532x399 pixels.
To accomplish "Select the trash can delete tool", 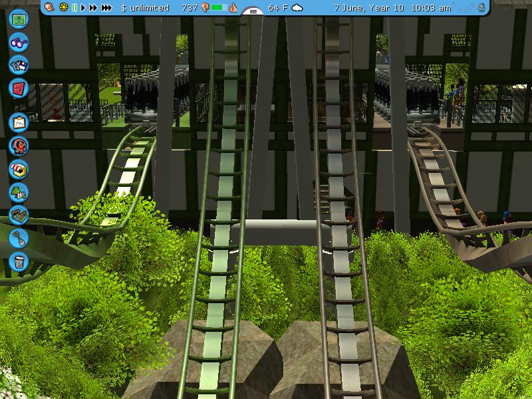I will pyautogui.click(x=19, y=261).
